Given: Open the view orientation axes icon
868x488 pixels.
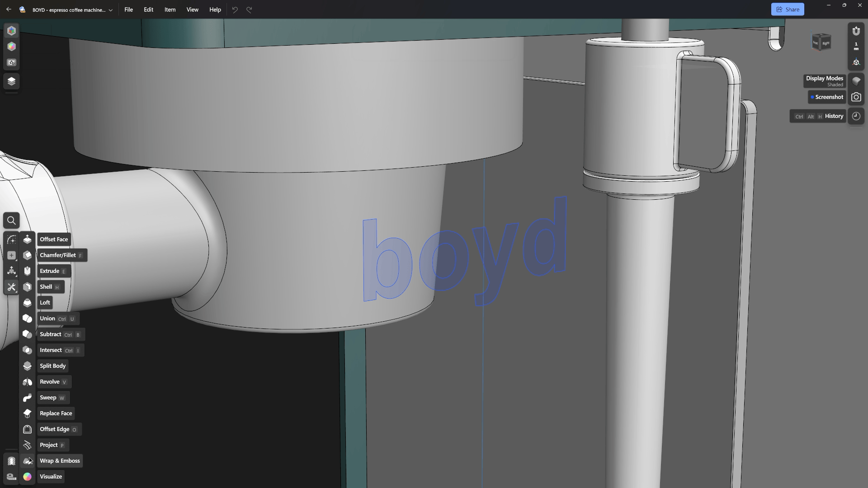Looking at the screenshot, I should [x=856, y=62].
